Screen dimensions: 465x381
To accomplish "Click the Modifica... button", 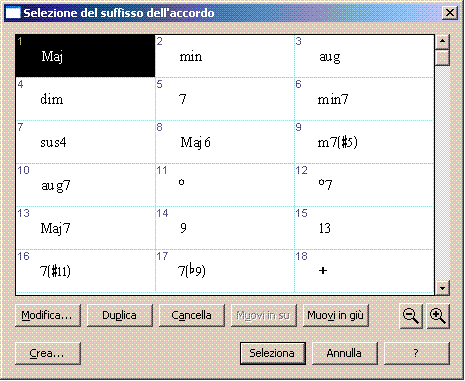I will coord(48,315).
